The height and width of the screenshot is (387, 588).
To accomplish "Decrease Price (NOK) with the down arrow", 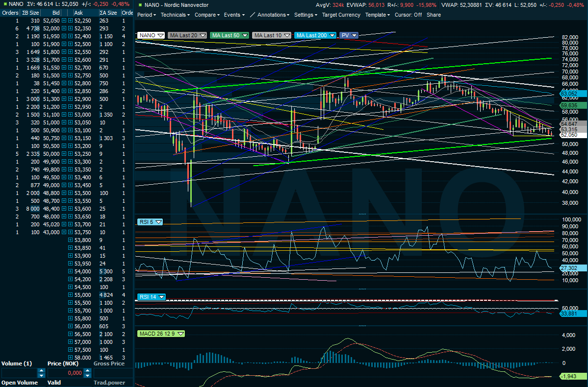I will tap(87, 375).
